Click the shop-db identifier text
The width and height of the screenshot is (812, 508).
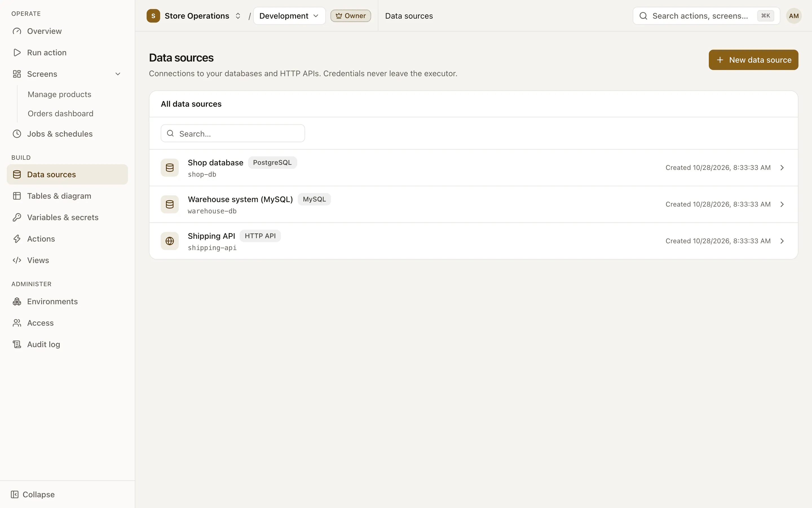click(202, 174)
